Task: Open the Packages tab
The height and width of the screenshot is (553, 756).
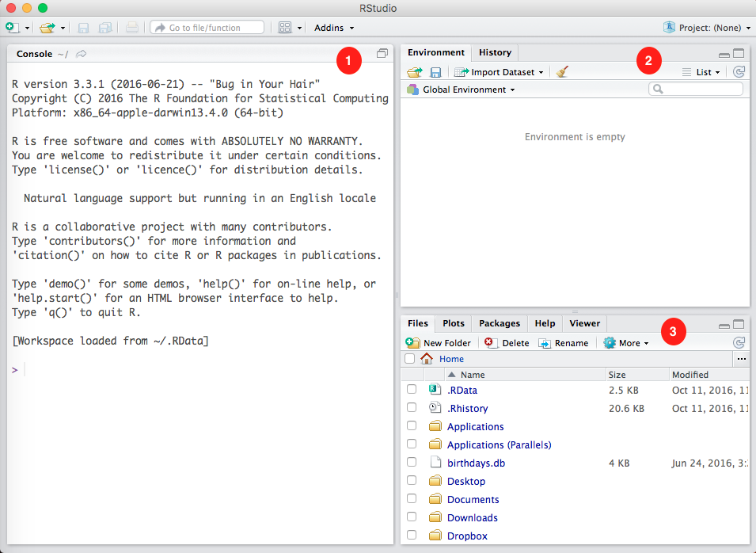Action: pos(500,323)
